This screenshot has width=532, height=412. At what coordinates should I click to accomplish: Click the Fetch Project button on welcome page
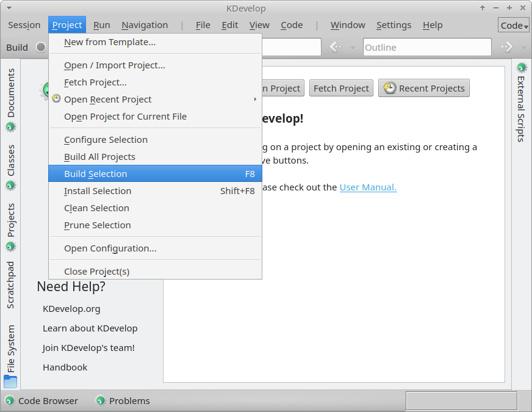(341, 89)
